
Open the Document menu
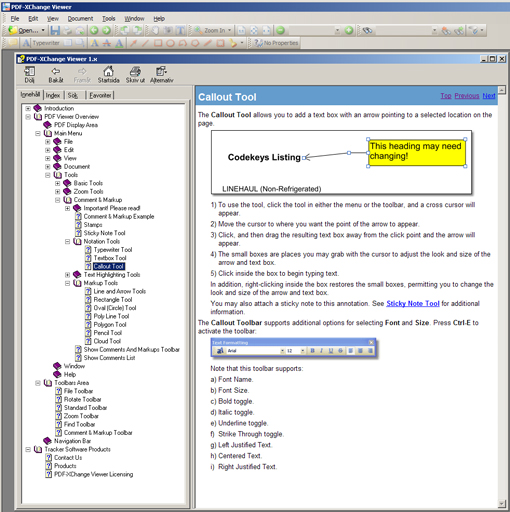(x=80, y=19)
